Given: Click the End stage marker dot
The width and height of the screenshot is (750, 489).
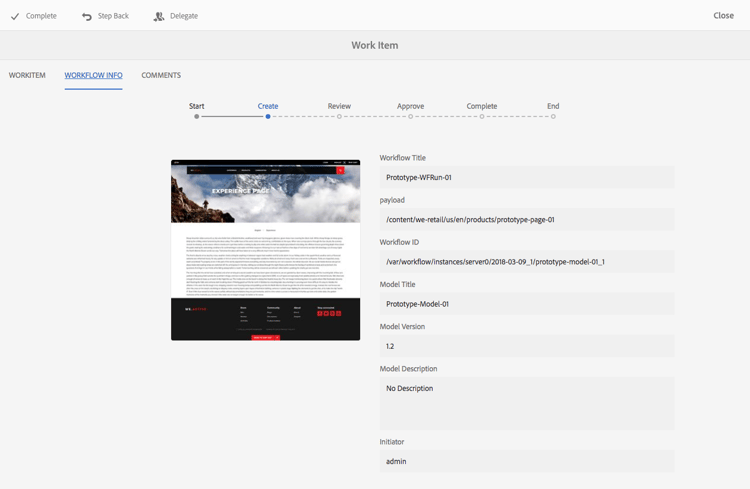Looking at the screenshot, I should (x=553, y=116).
